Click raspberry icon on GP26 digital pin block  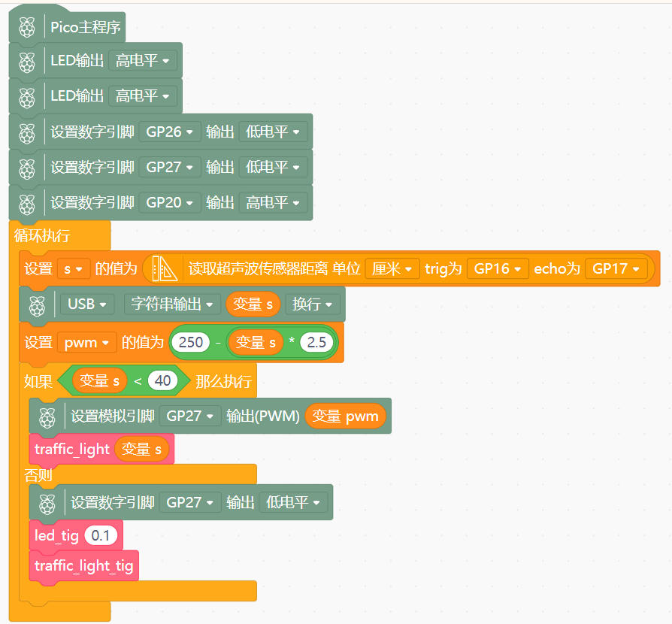pos(26,132)
